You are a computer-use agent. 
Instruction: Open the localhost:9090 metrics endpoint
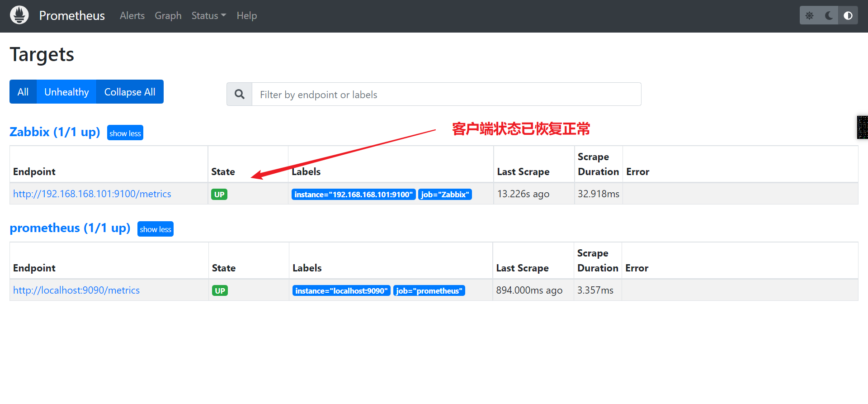76,290
